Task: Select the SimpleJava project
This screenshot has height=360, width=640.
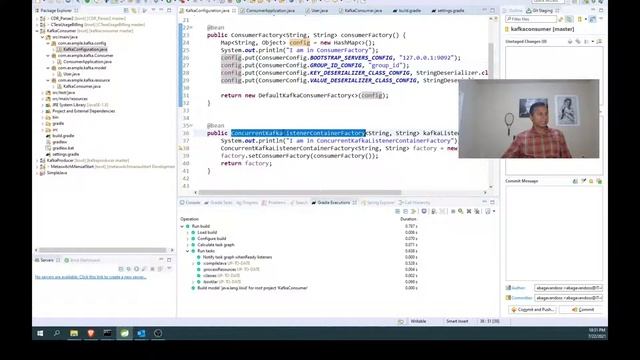Action: pos(53,173)
